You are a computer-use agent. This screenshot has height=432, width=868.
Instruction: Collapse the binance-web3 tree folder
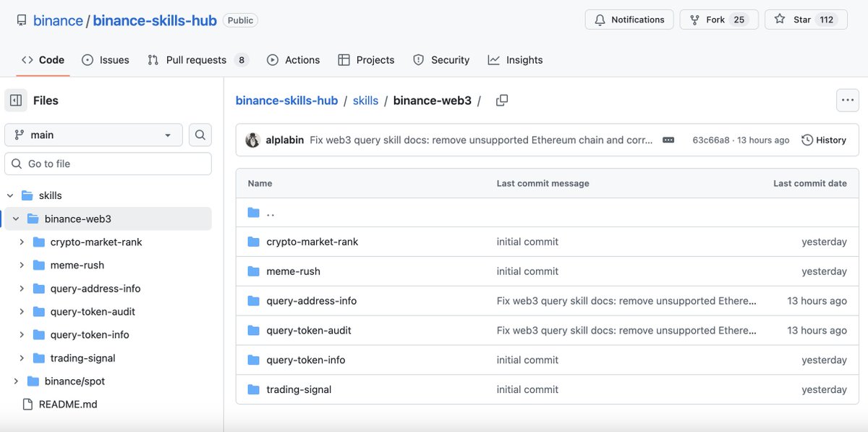click(16, 219)
